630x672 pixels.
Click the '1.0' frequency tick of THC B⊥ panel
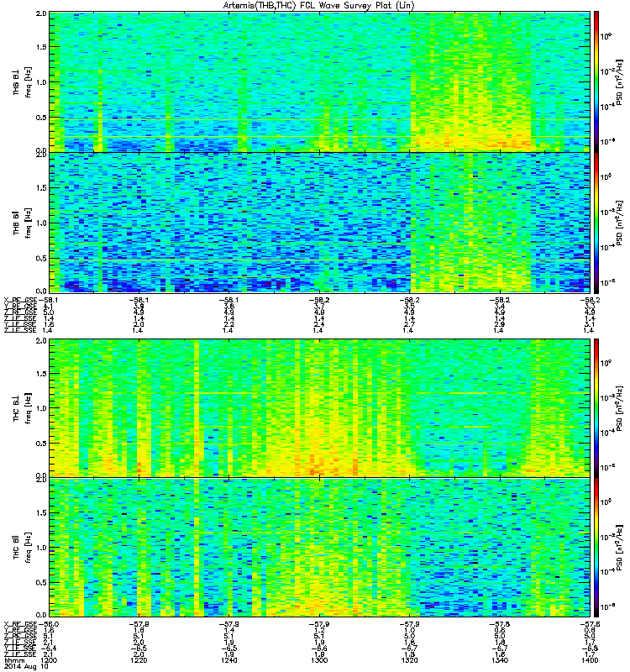tap(41, 408)
